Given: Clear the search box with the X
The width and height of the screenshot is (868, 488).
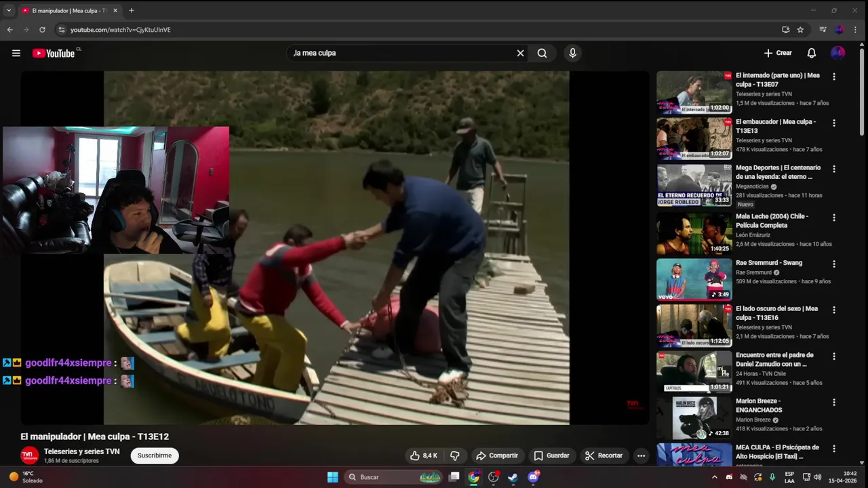Looking at the screenshot, I should [x=521, y=53].
